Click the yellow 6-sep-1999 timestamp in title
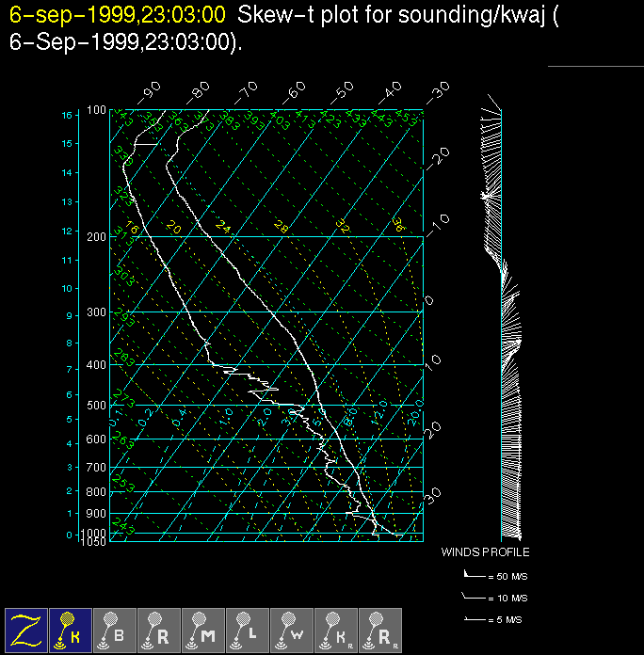The height and width of the screenshot is (655, 644). coord(117,15)
